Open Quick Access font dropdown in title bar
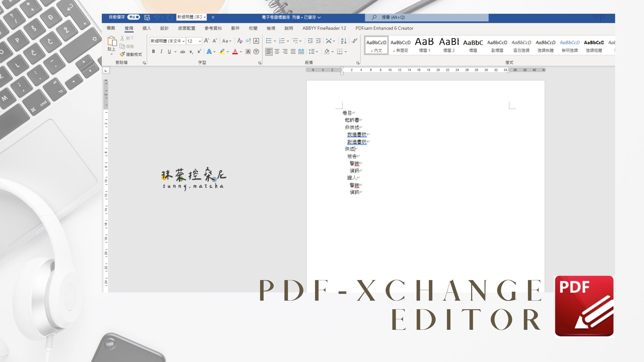This screenshot has width=644, height=362. click(x=205, y=17)
